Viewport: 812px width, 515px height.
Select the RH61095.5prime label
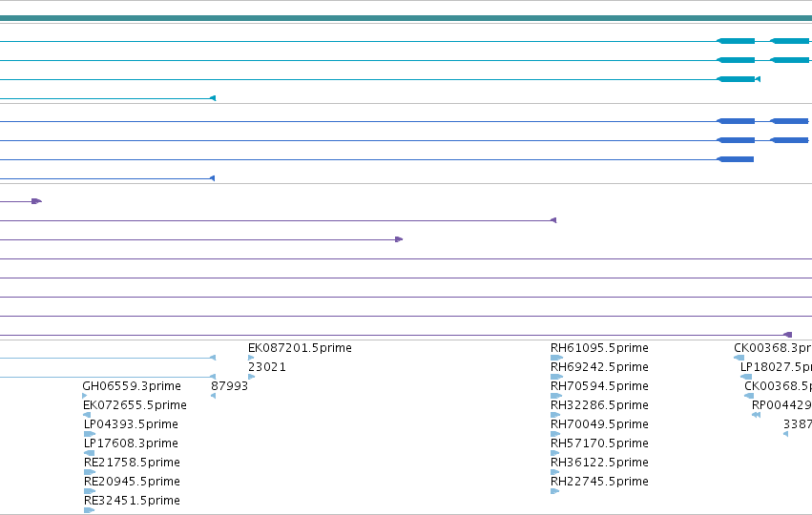click(599, 348)
